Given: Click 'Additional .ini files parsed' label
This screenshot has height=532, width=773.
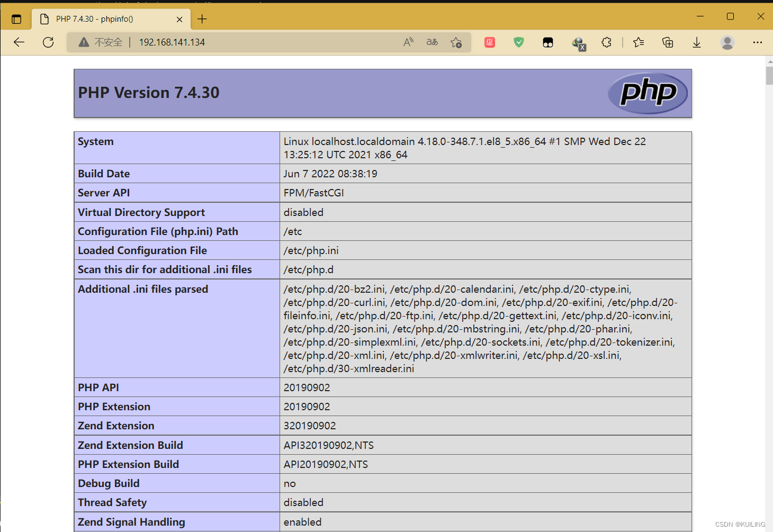Looking at the screenshot, I should [143, 289].
